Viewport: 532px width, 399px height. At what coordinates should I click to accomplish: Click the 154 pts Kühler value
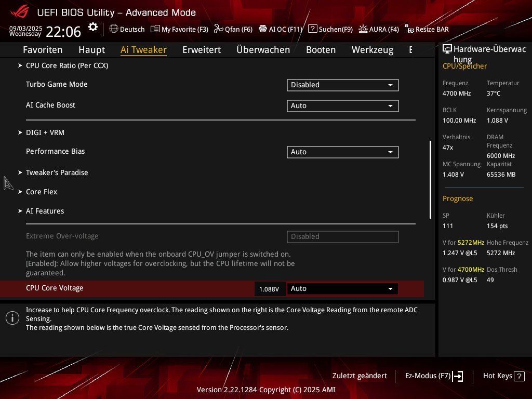tap(497, 226)
